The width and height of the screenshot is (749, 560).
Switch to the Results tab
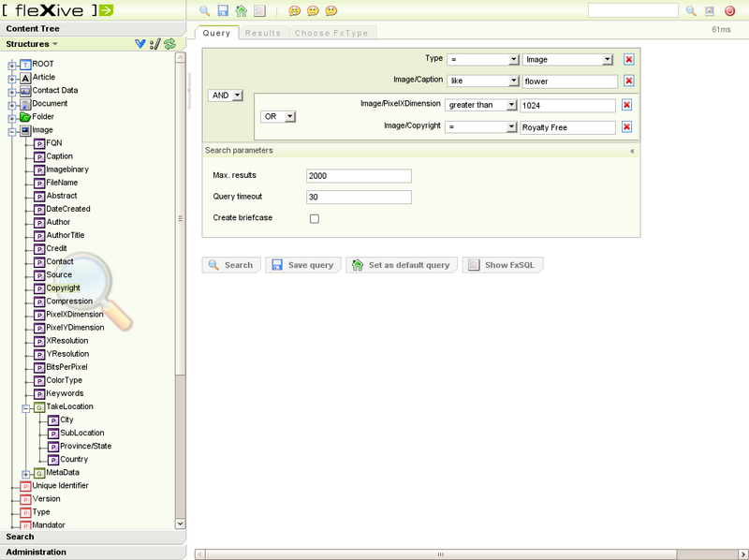[263, 32]
